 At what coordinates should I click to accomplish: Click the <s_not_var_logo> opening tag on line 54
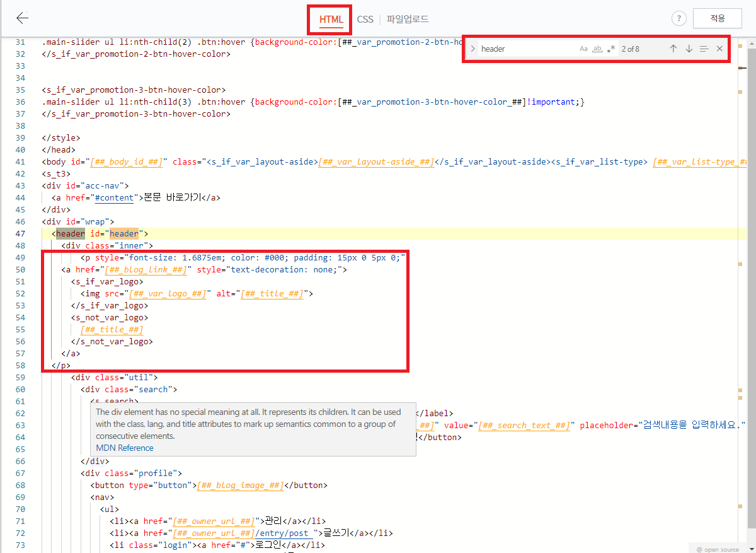click(x=110, y=317)
